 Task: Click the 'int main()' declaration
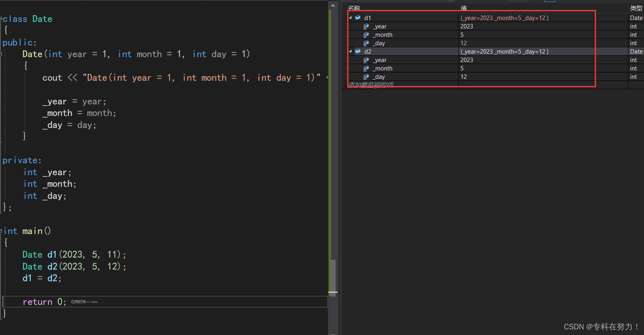[x=27, y=231]
